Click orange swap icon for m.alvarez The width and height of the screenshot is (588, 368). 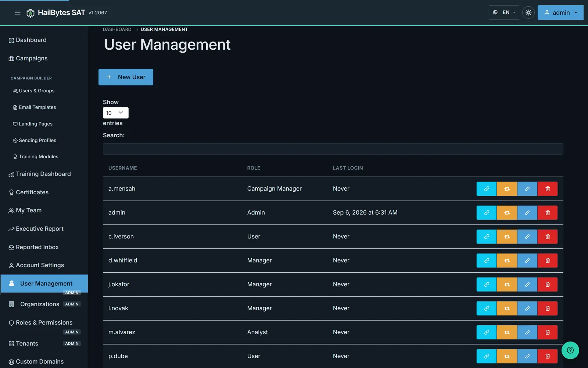click(x=507, y=332)
